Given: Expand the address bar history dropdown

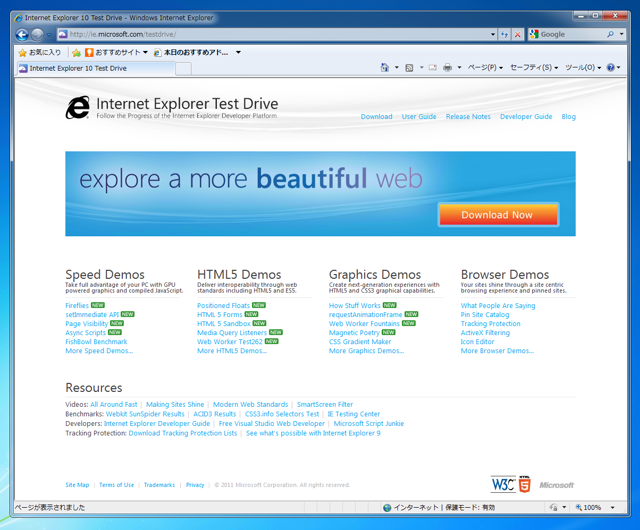Looking at the screenshot, I should pyautogui.click(x=493, y=35).
